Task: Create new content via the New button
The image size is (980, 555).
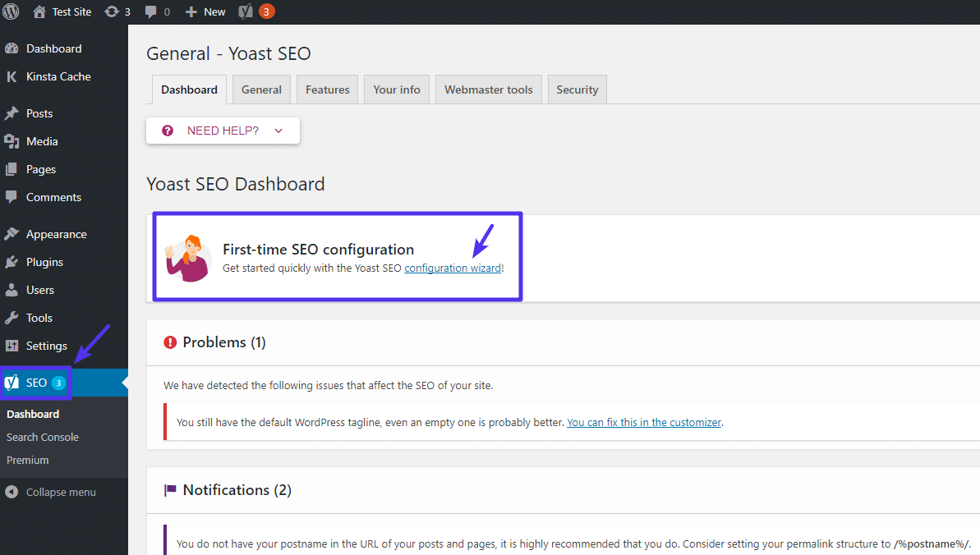Action: pyautogui.click(x=204, y=11)
